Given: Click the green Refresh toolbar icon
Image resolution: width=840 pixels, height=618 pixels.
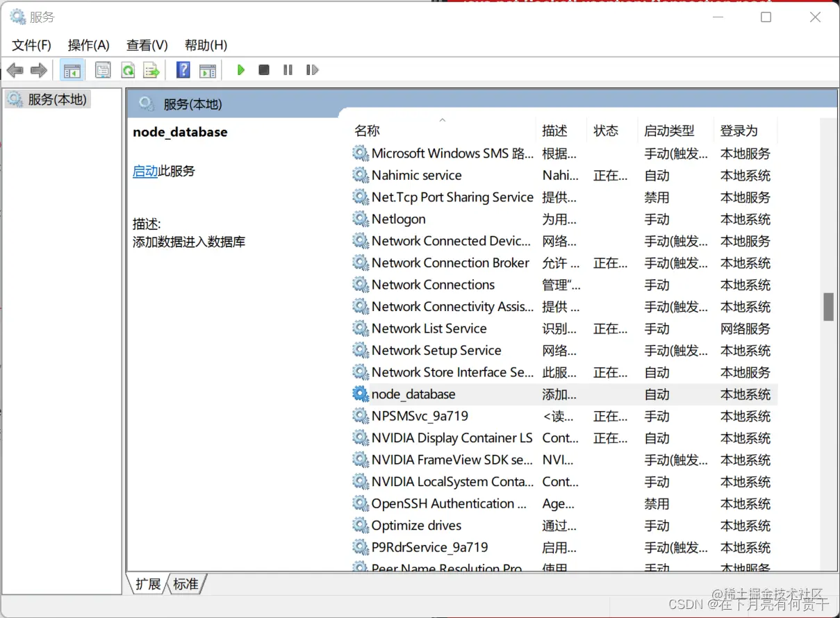Looking at the screenshot, I should [x=127, y=70].
